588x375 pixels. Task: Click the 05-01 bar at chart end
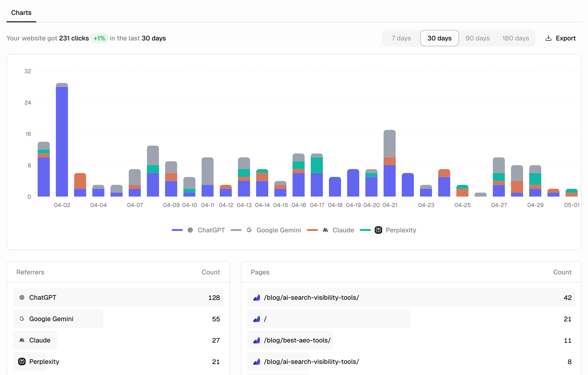pyautogui.click(x=572, y=193)
